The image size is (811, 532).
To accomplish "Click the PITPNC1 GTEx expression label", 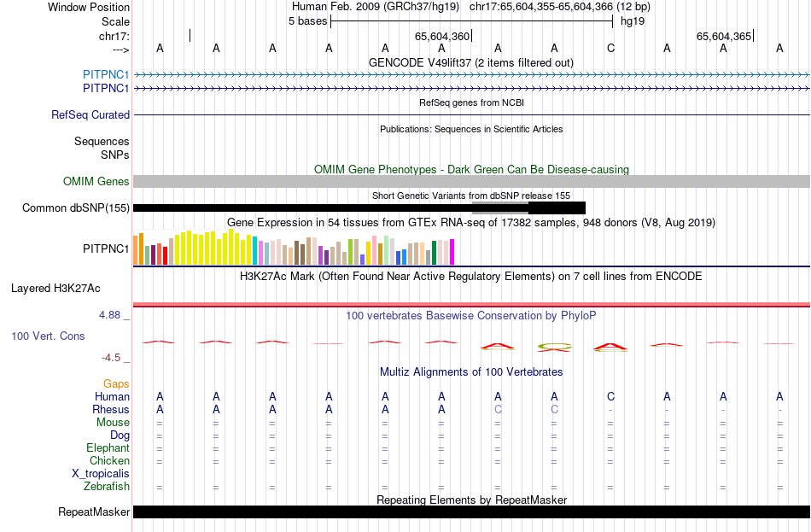I will 106,249.
